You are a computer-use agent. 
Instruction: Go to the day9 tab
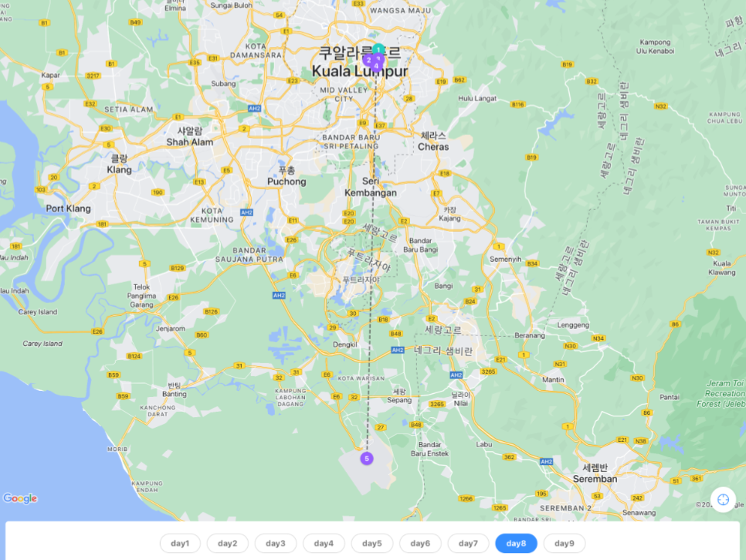565,543
